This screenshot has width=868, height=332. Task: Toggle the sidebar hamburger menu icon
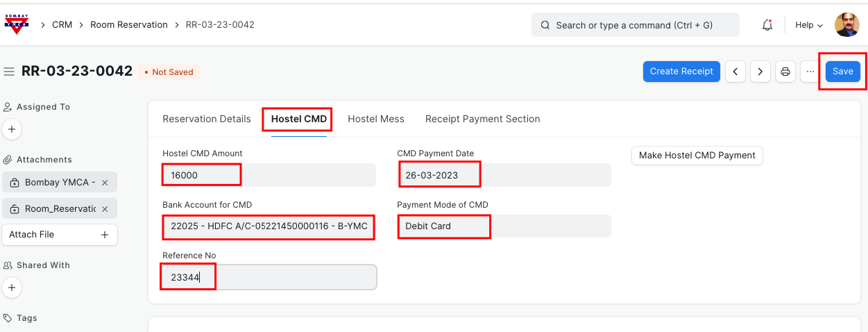pyautogui.click(x=9, y=72)
